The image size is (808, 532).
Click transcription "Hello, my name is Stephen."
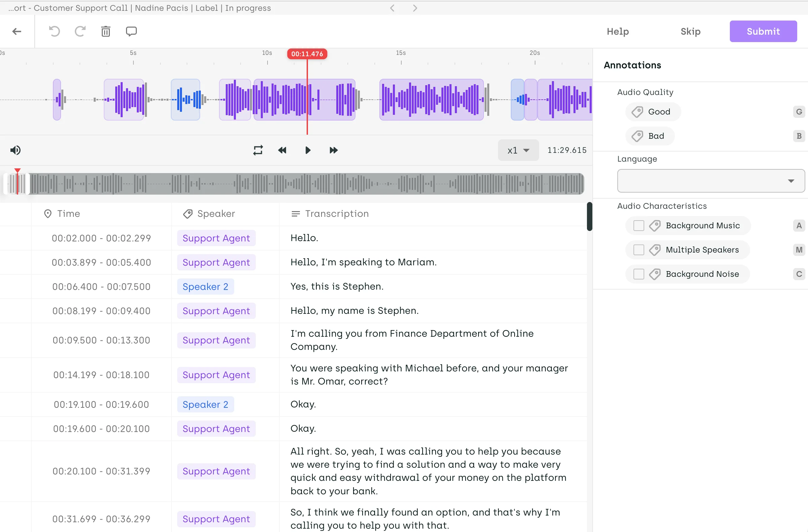point(354,310)
